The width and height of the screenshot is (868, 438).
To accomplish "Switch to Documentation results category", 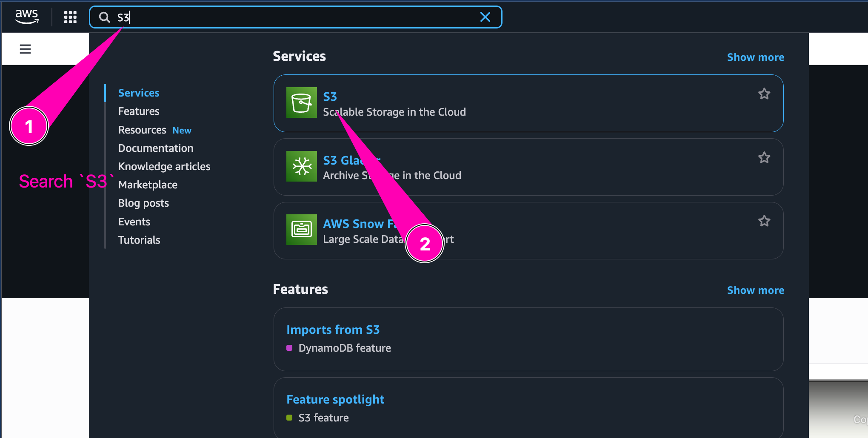I will [x=156, y=148].
